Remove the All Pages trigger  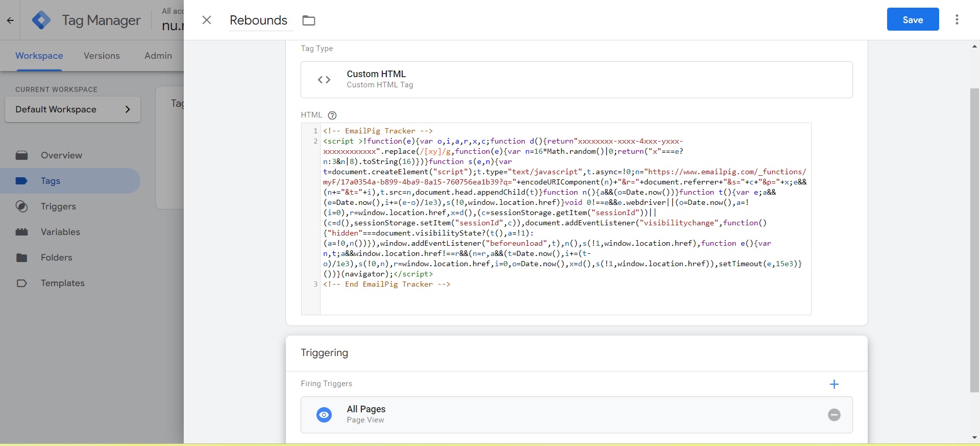click(x=834, y=415)
